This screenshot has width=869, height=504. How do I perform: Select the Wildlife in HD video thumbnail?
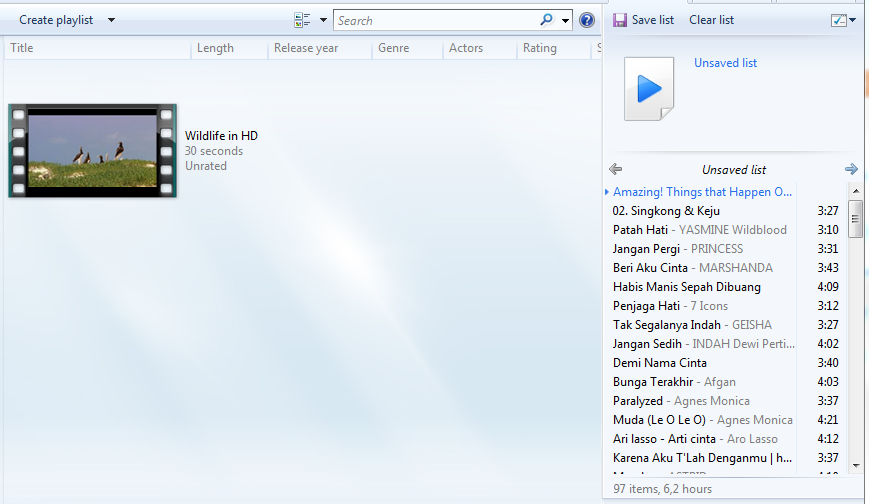tap(93, 150)
